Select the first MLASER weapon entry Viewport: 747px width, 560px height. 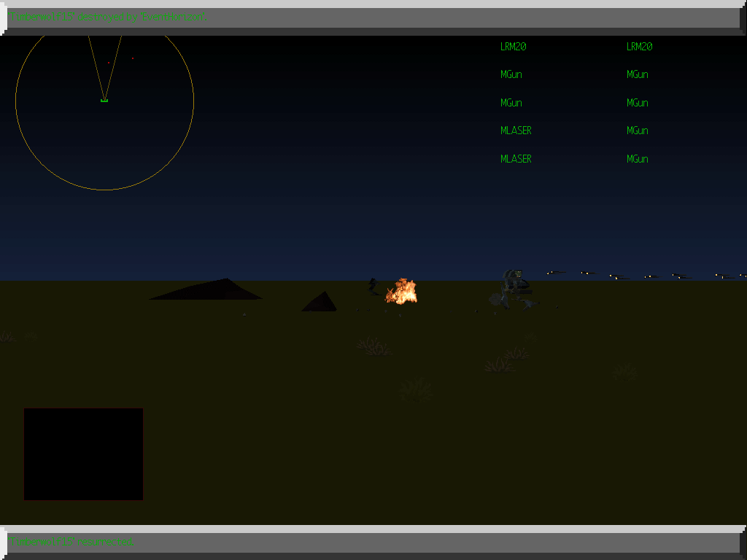(516, 130)
